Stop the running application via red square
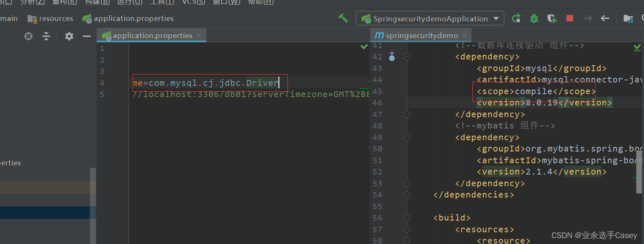This screenshot has width=644, height=244. [570, 18]
